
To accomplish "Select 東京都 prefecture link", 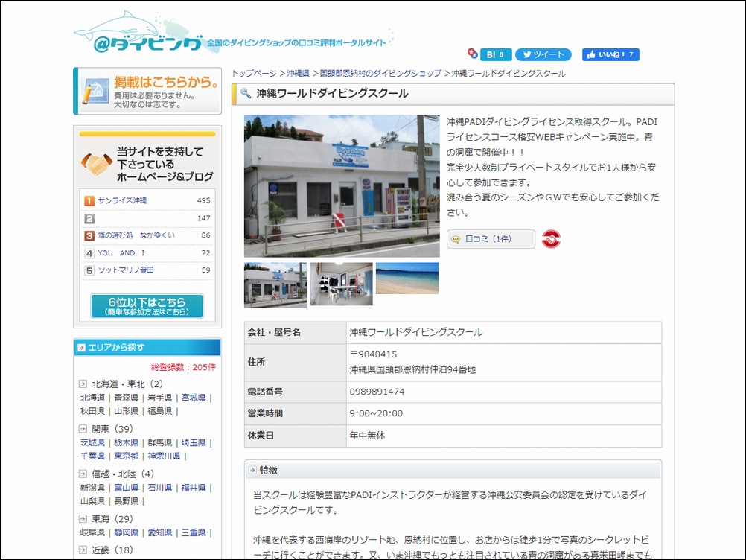I will [126, 456].
